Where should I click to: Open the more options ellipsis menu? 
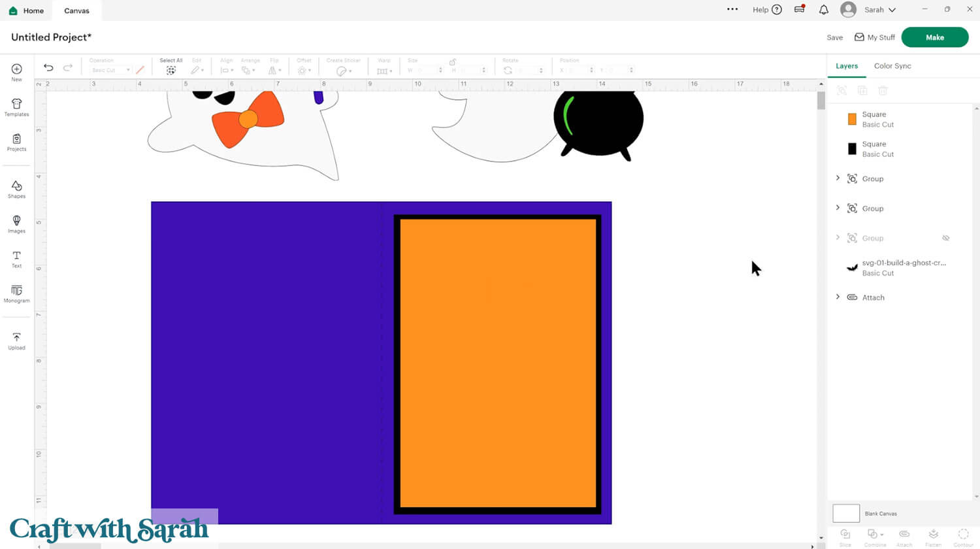732,9
